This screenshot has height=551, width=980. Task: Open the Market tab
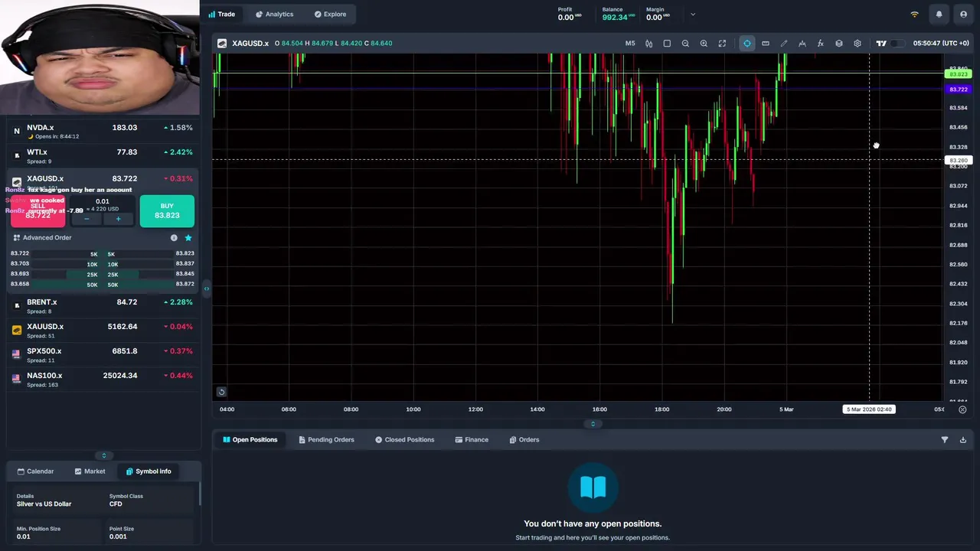click(x=90, y=471)
